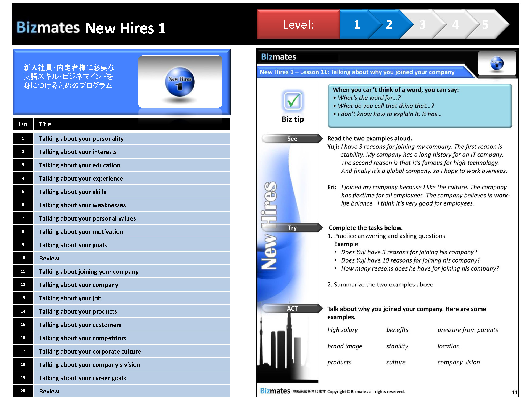The width and height of the screenshot is (532, 399).
Task: Click the Try section arrow label
Action: (x=292, y=228)
